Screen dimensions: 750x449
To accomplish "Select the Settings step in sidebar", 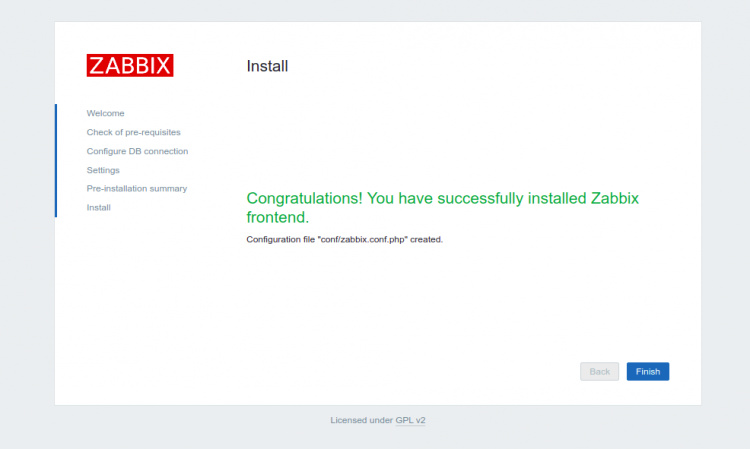I will pyautogui.click(x=103, y=170).
